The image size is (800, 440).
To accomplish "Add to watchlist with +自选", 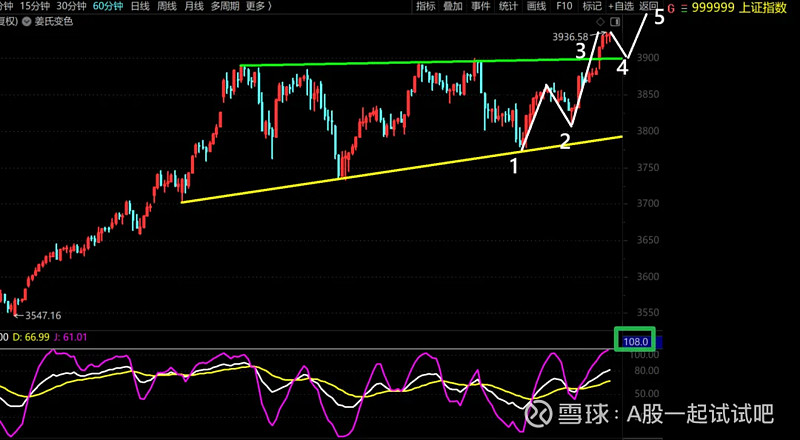I will click(x=620, y=6).
